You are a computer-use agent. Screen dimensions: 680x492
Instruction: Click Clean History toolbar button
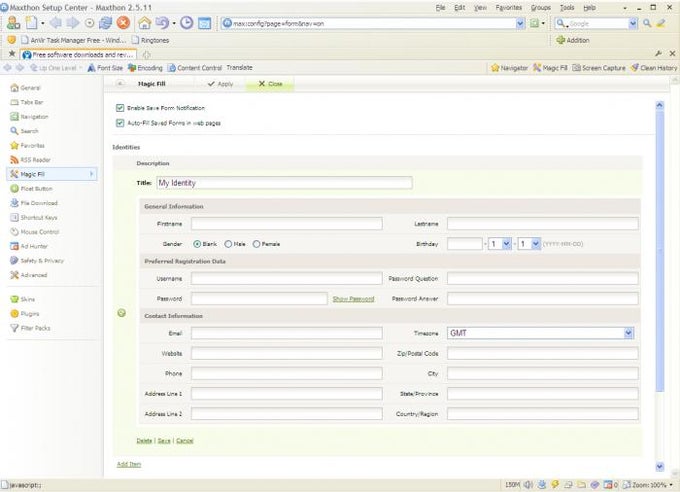click(654, 68)
